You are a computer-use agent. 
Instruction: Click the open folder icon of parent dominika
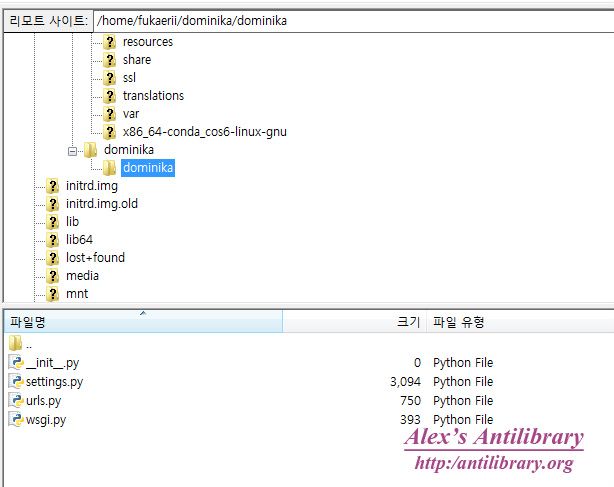(x=90, y=150)
